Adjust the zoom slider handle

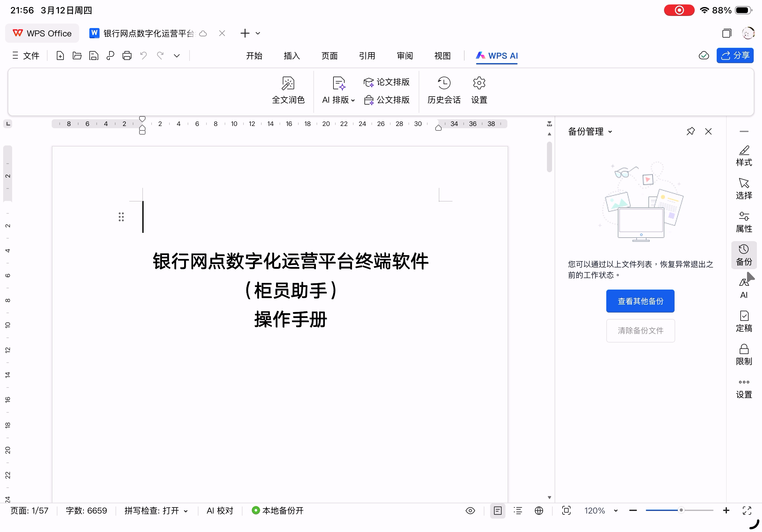point(681,510)
